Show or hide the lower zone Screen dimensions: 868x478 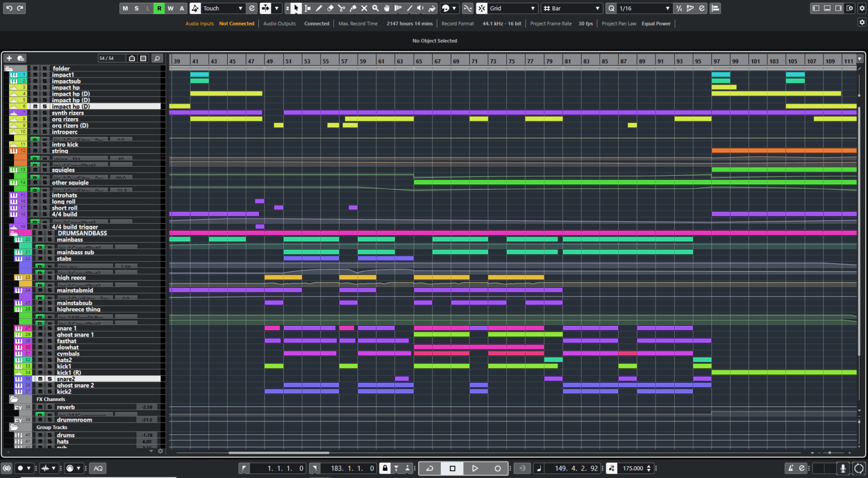click(x=827, y=8)
